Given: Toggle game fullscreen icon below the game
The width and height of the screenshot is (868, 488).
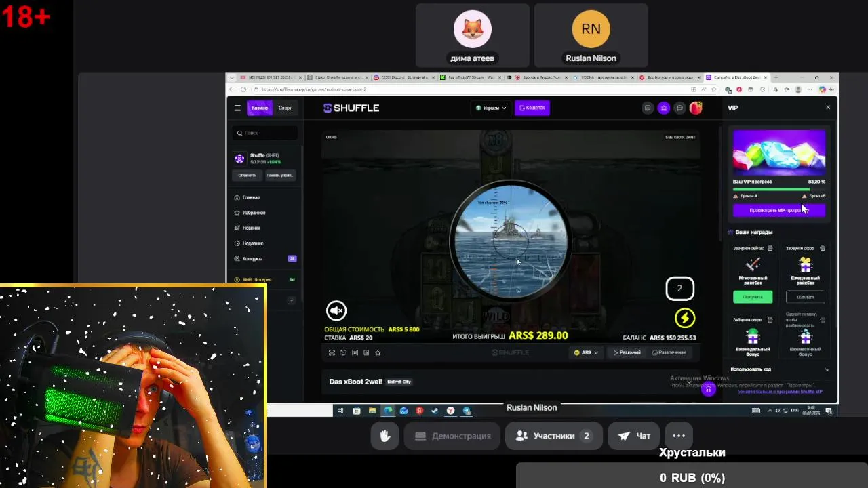Looking at the screenshot, I should 332,352.
